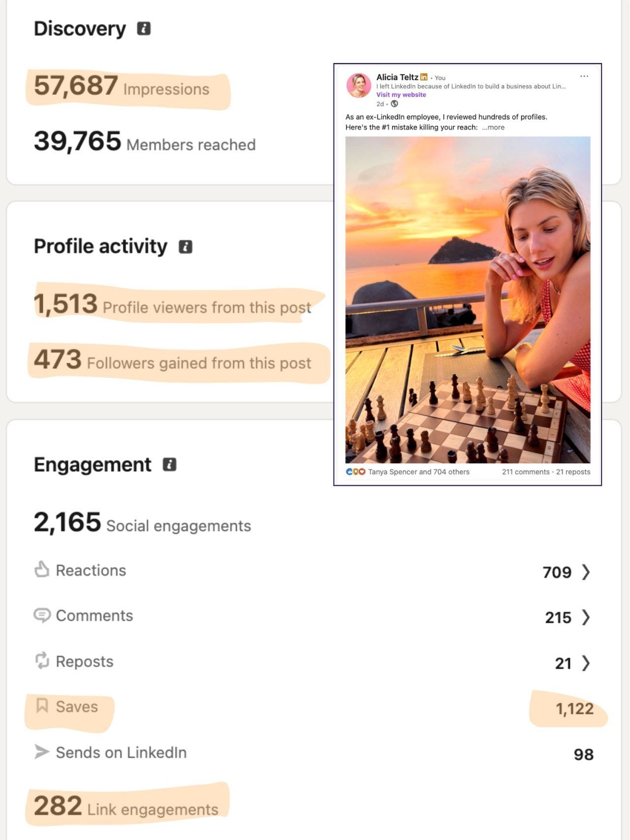The height and width of the screenshot is (840, 630).
Task: Click the Engagement info icon
Action: [x=169, y=464]
